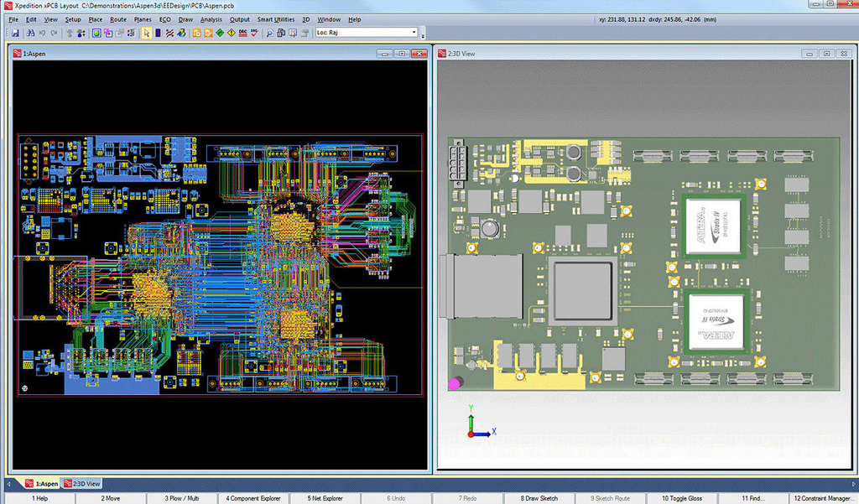Click the 1:Aspen layout window title bar
The image size is (859, 504).
coord(219,53)
